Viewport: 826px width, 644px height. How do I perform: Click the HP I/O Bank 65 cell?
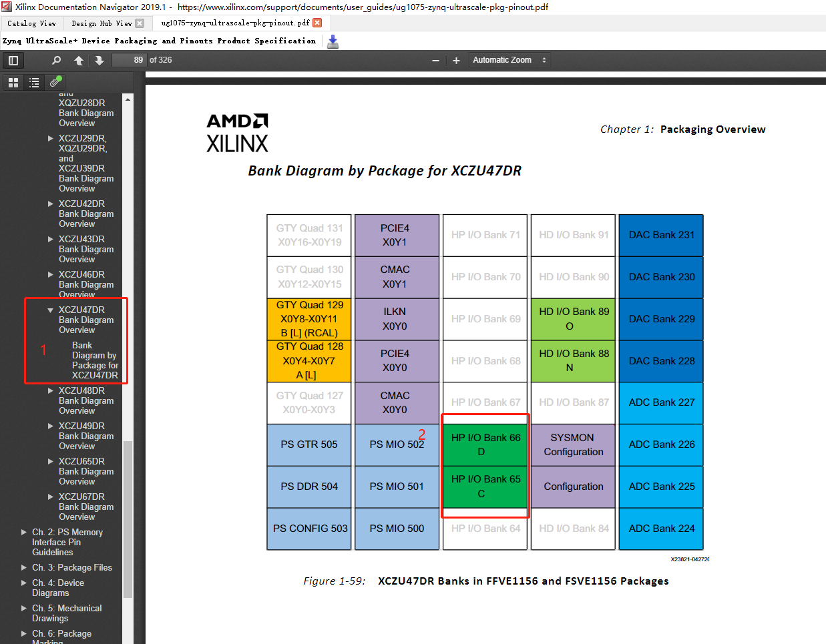pyautogui.click(x=485, y=487)
